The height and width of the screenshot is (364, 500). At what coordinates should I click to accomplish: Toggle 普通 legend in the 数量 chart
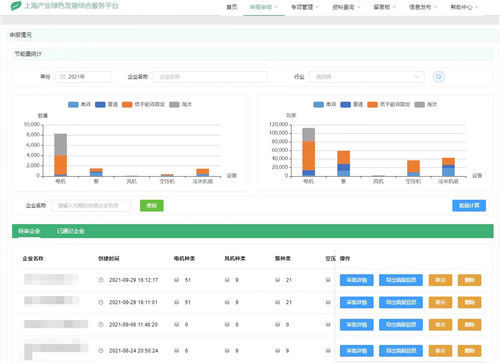(x=106, y=104)
